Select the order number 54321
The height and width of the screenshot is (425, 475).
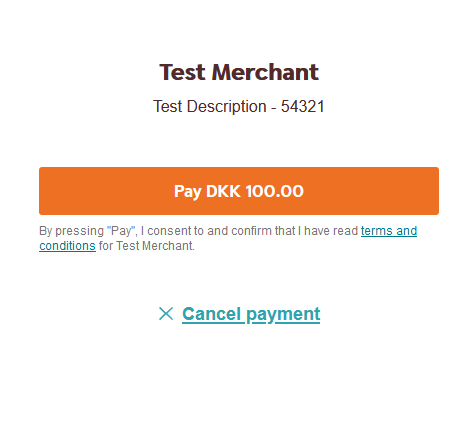pyautogui.click(x=303, y=106)
